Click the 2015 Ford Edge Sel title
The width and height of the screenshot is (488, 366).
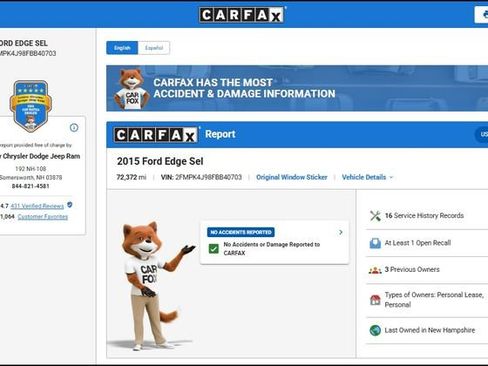(160, 161)
